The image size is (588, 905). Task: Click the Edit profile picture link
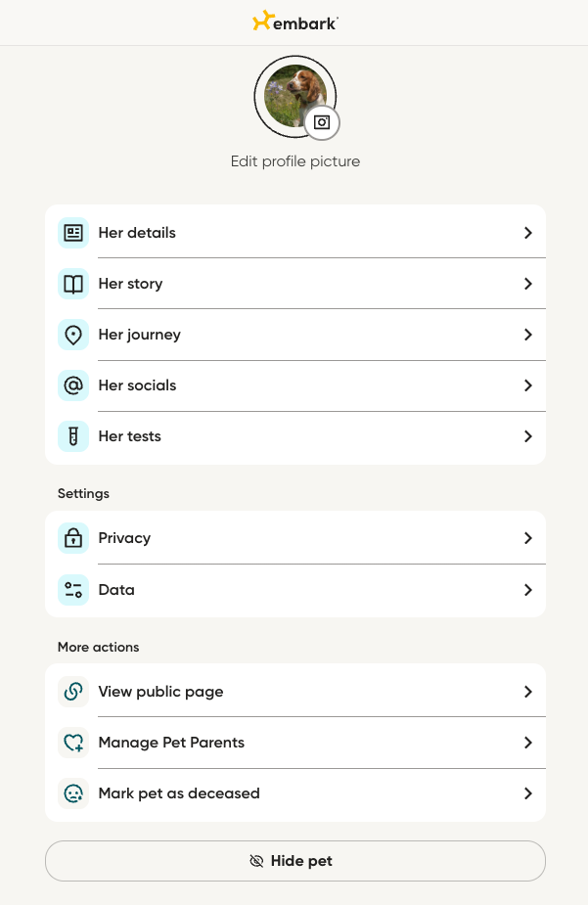[x=295, y=161]
